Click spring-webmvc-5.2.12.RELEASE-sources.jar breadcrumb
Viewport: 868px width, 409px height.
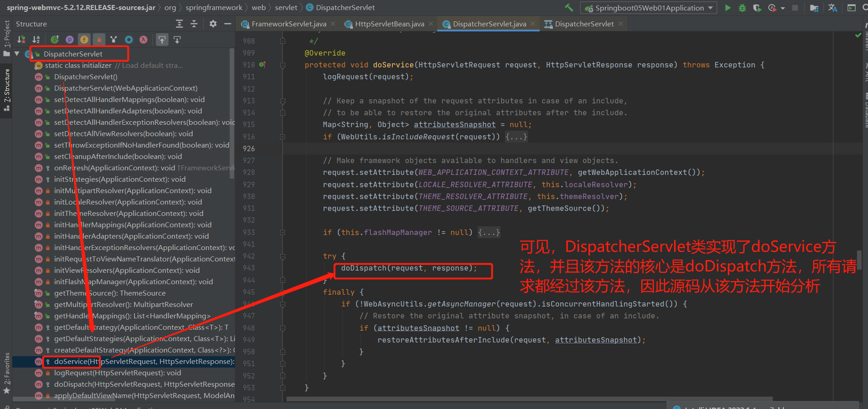coord(81,7)
